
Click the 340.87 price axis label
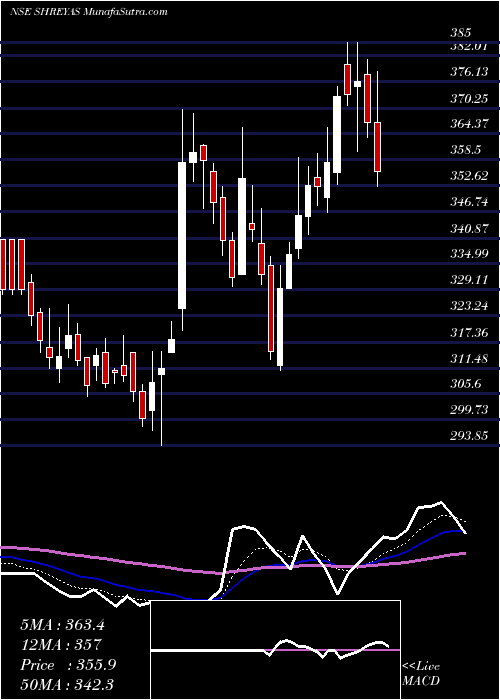[469, 229]
